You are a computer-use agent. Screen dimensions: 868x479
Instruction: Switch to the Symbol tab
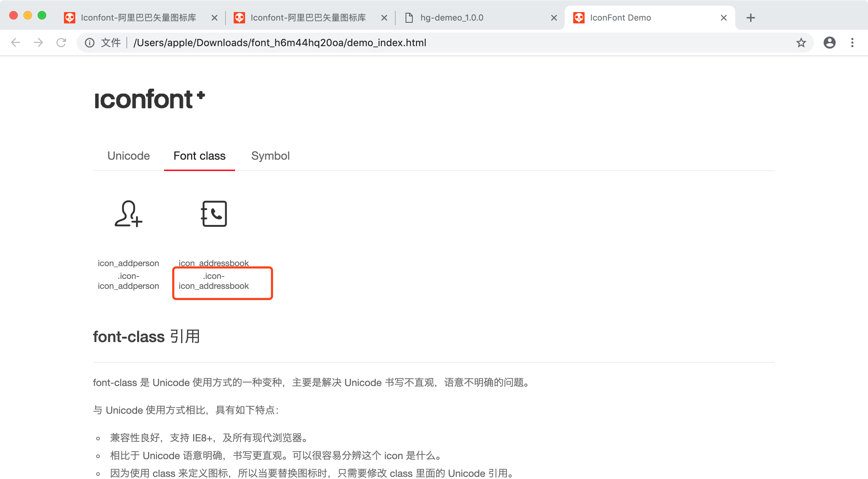[x=270, y=156]
